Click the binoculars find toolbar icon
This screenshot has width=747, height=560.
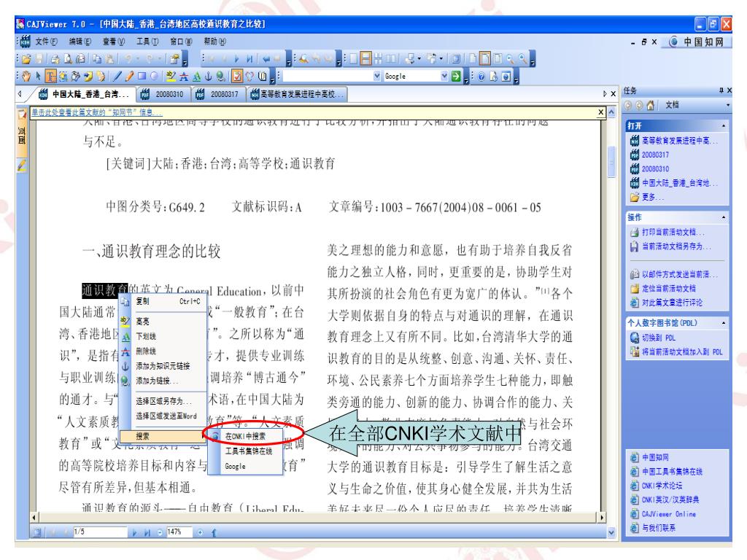pos(303,58)
